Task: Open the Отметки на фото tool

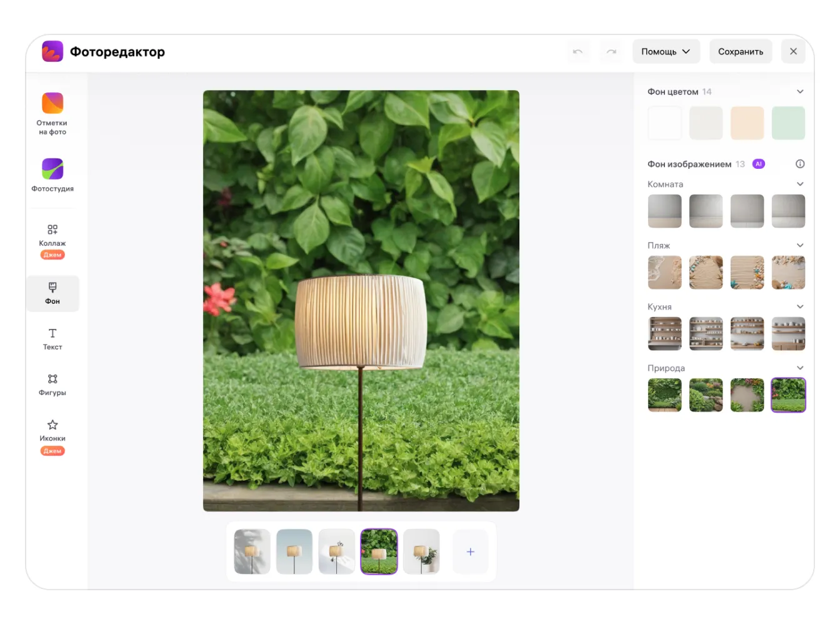Action: [x=52, y=114]
